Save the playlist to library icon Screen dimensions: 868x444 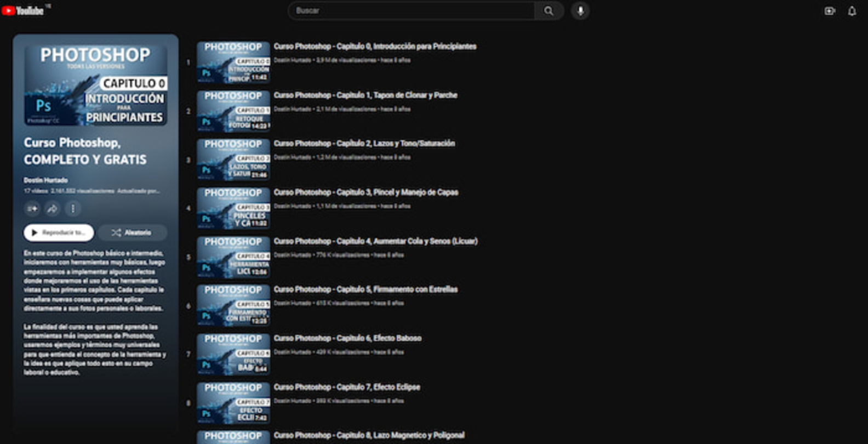[x=32, y=208]
